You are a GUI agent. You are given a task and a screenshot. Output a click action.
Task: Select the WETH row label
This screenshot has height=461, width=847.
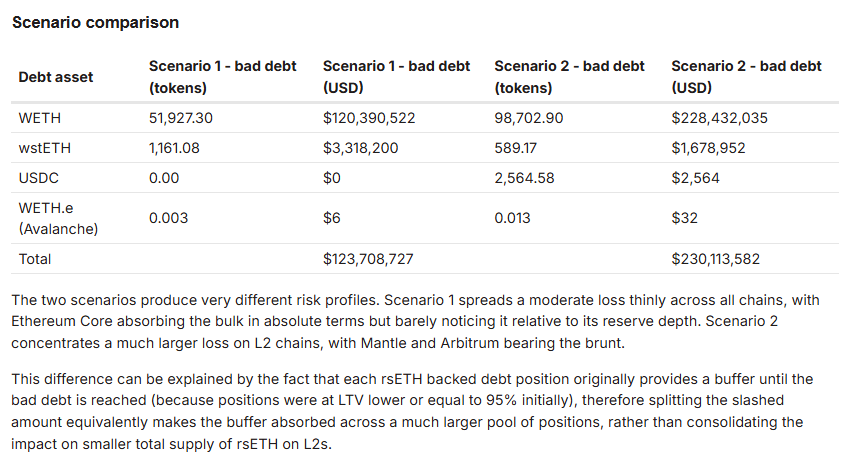pyautogui.click(x=39, y=118)
